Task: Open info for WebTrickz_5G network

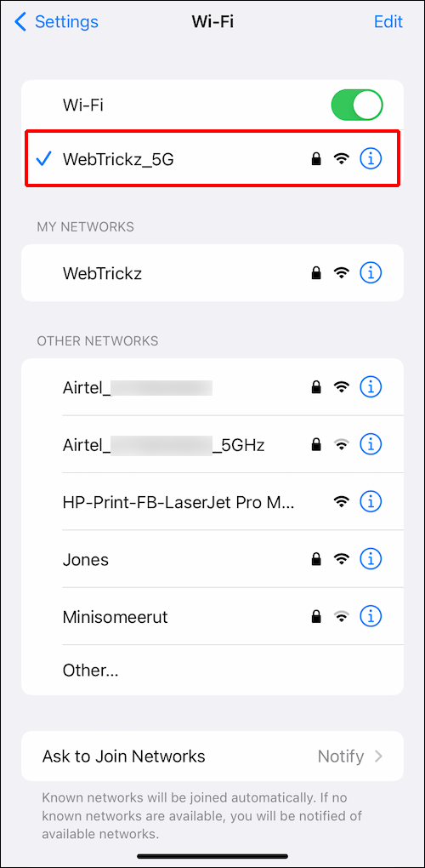Action: 371,159
